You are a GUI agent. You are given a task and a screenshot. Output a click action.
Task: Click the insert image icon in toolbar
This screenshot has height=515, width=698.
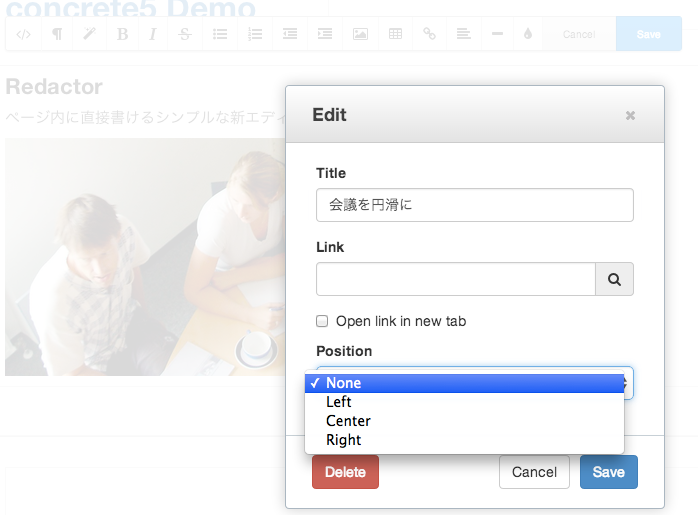click(x=360, y=34)
